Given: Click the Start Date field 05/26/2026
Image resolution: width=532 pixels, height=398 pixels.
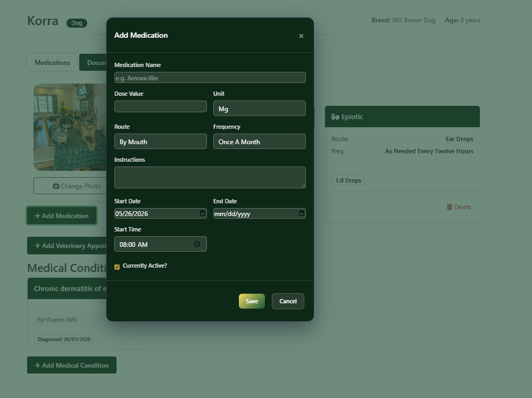Looking at the screenshot, I should click(x=161, y=213).
